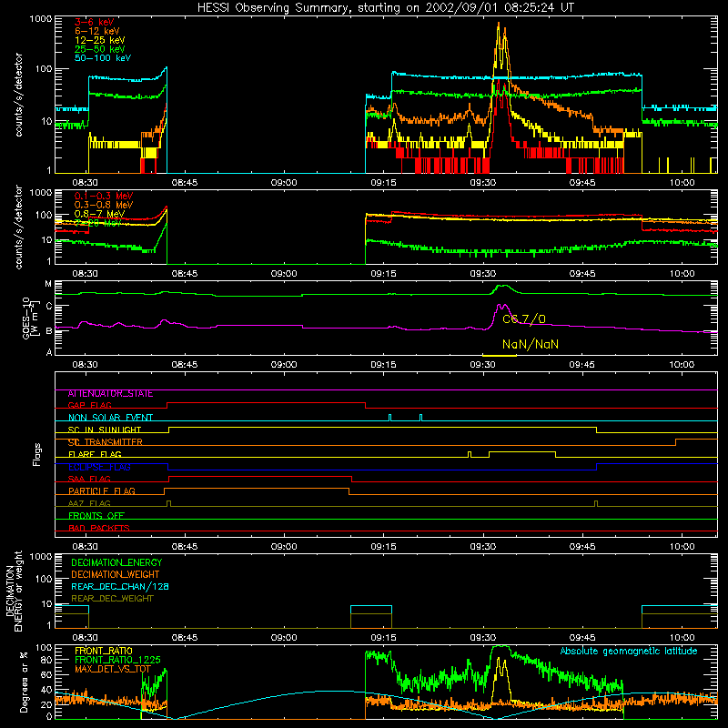Click the REAR_DEC_CHAN/128 legend label
This screenshot has width=728, height=728.
(x=120, y=586)
